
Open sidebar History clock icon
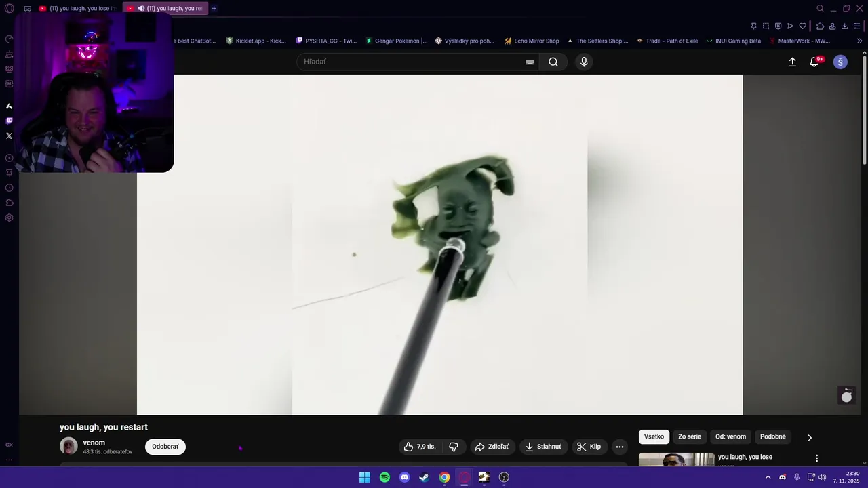coord(9,188)
